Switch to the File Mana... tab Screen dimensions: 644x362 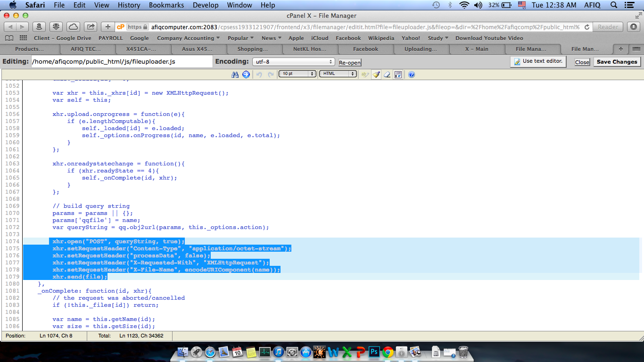531,49
